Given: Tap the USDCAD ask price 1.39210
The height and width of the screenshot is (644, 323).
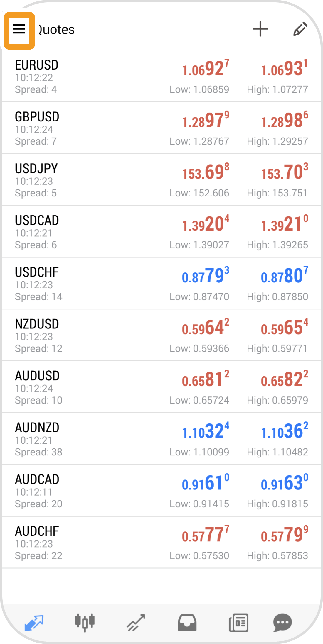Looking at the screenshot, I should [284, 224].
